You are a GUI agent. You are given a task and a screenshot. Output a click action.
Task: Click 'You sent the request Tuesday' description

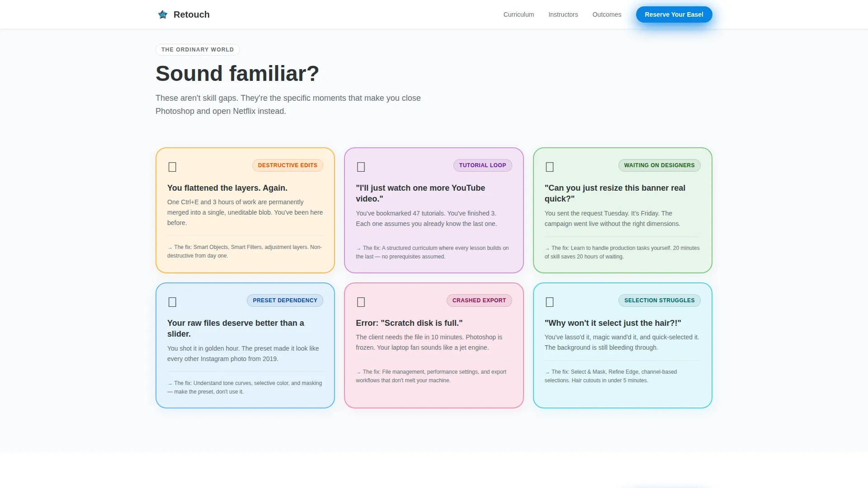pyautogui.click(x=612, y=219)
